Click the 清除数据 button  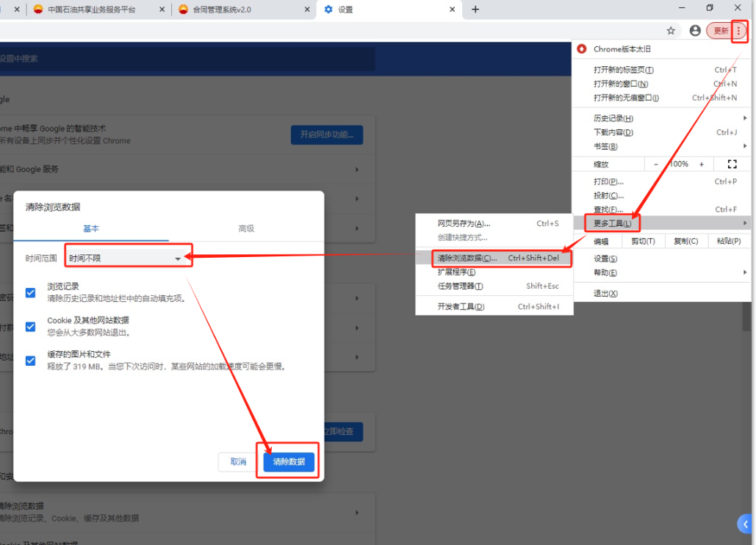[x=289, y=462]
